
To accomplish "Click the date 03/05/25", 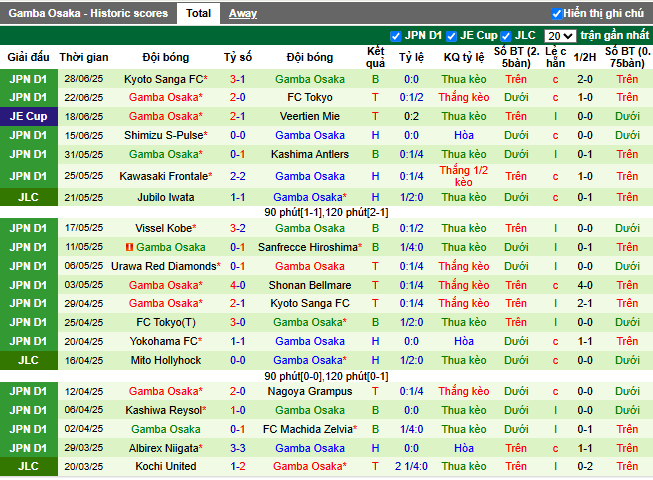I will (x=84, y=285).
